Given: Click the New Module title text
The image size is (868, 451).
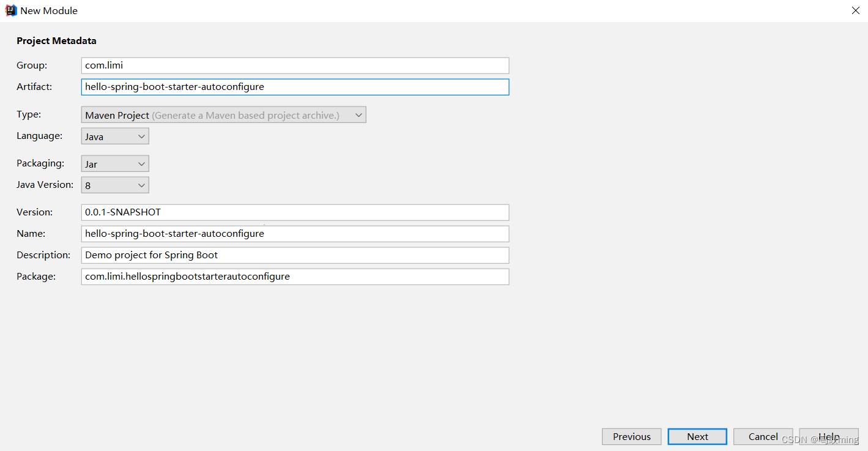Looking at the screenshot, I should click(x=49, y=11).
